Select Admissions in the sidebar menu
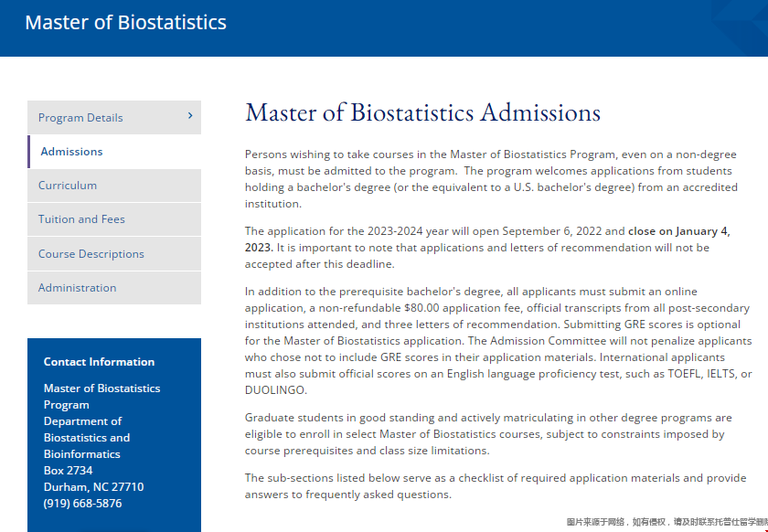Screen dimensions: 768x532 pos(71,152)
